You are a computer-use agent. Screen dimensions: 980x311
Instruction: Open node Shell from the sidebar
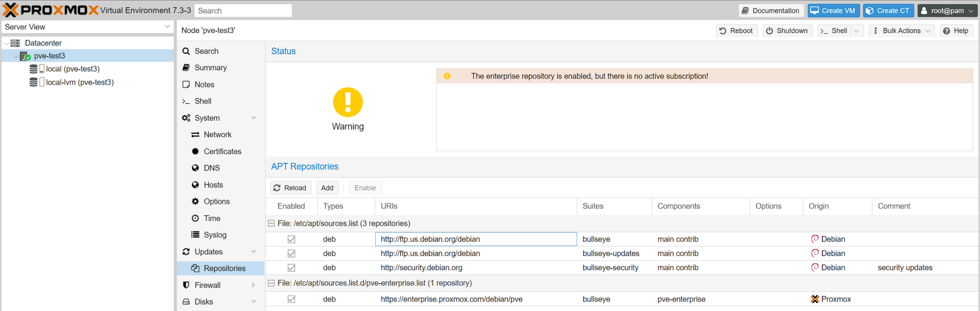203,101
